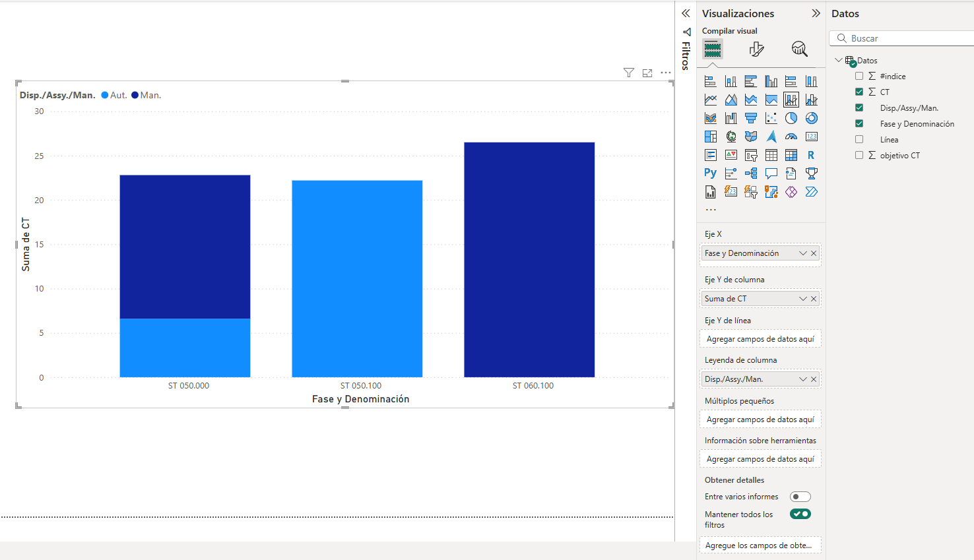Toggle Entre varios informes switch
The width and height of the screenshot is (974, 560).
[800, 497]
